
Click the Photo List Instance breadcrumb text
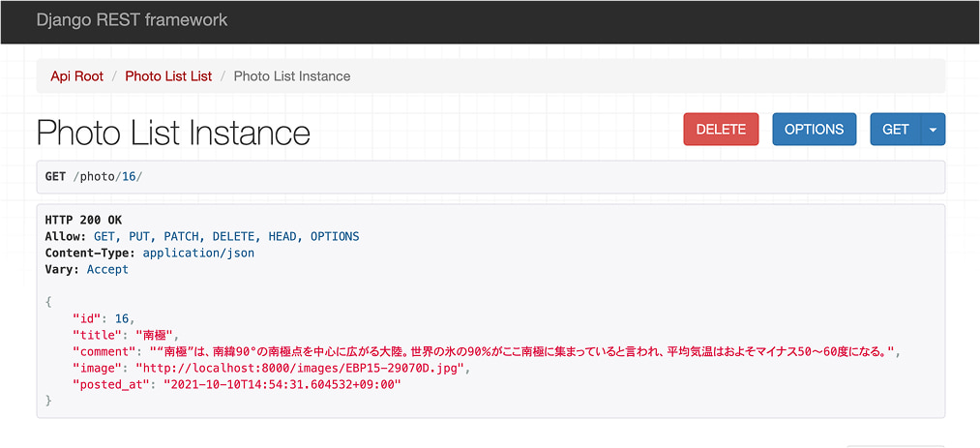click(x=292, y=76)
